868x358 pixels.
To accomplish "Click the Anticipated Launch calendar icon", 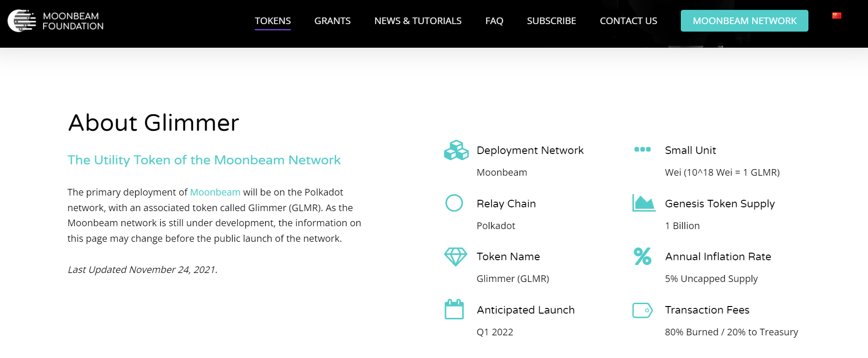I will [454, 310].
